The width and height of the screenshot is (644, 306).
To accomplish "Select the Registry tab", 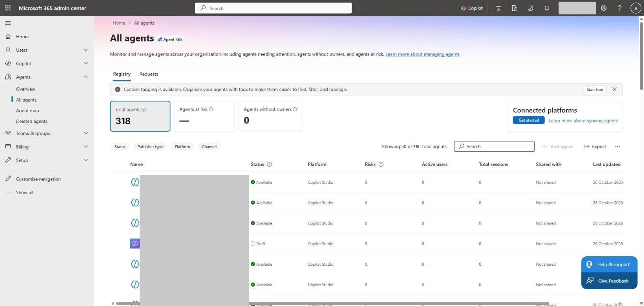I will 122,74.
